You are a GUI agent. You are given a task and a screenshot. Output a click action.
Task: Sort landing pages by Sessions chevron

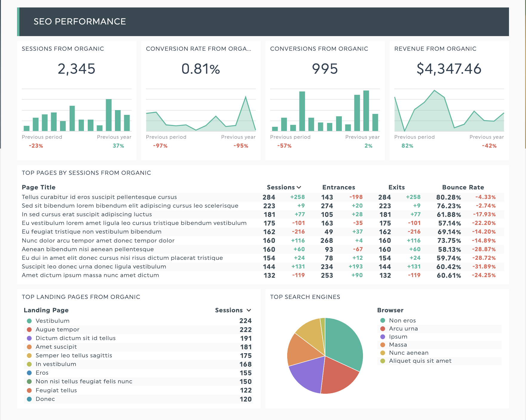pyautogui.click(x=249, y=310)
